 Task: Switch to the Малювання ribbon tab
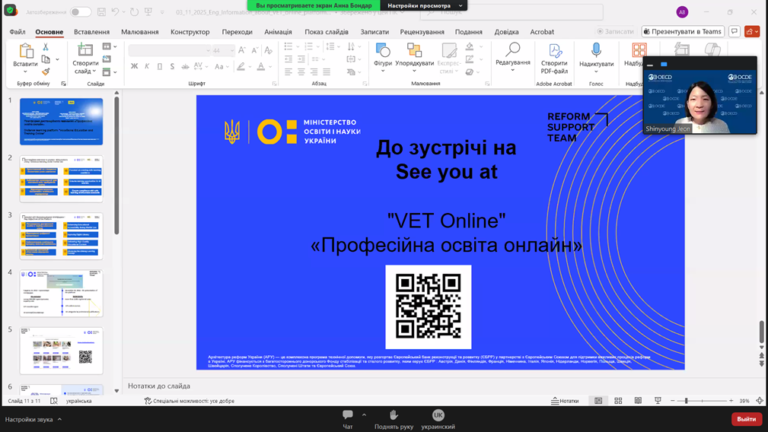point(140,32)
